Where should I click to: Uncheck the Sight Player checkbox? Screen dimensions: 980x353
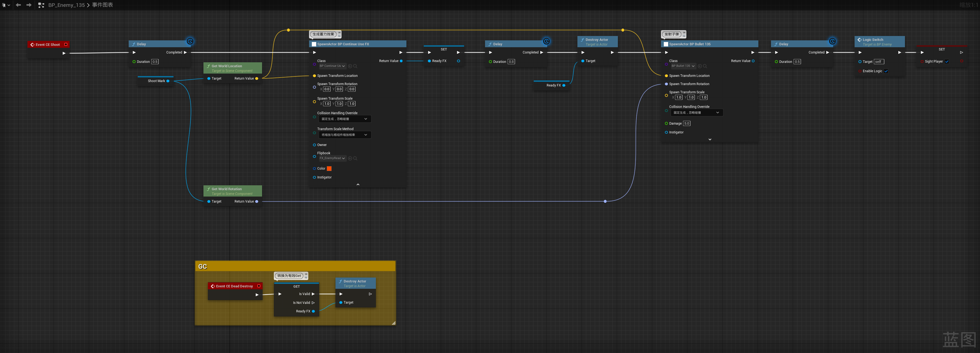(946, 61)
